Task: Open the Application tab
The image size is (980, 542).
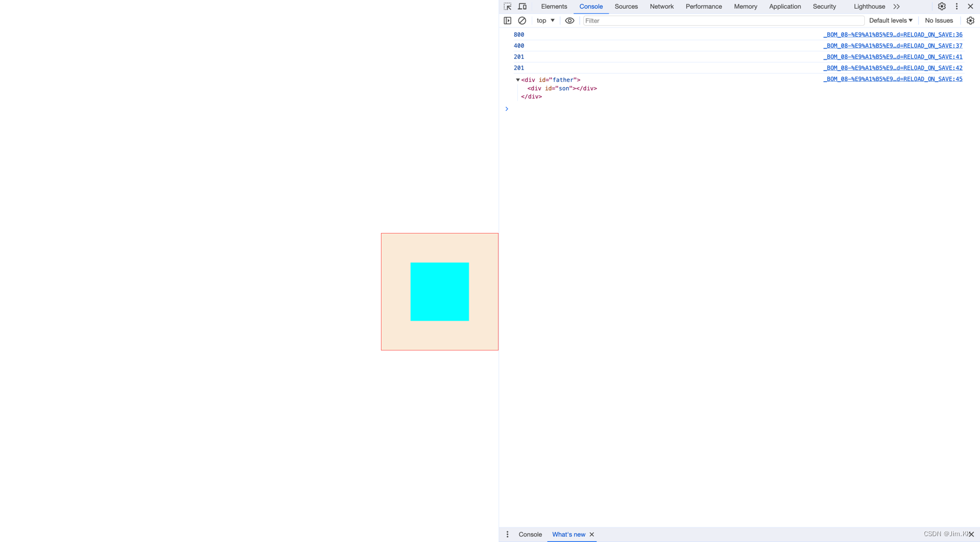Action: click(x=785, y=6)
